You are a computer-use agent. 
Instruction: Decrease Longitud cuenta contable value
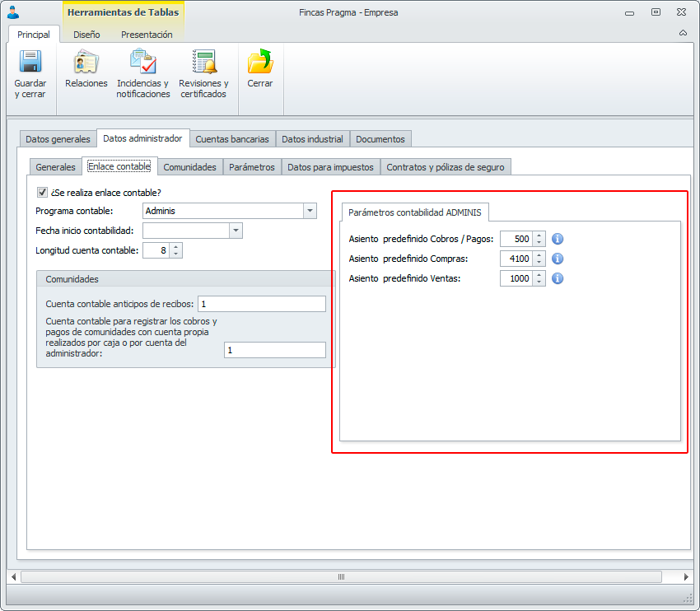click(176, 254)
